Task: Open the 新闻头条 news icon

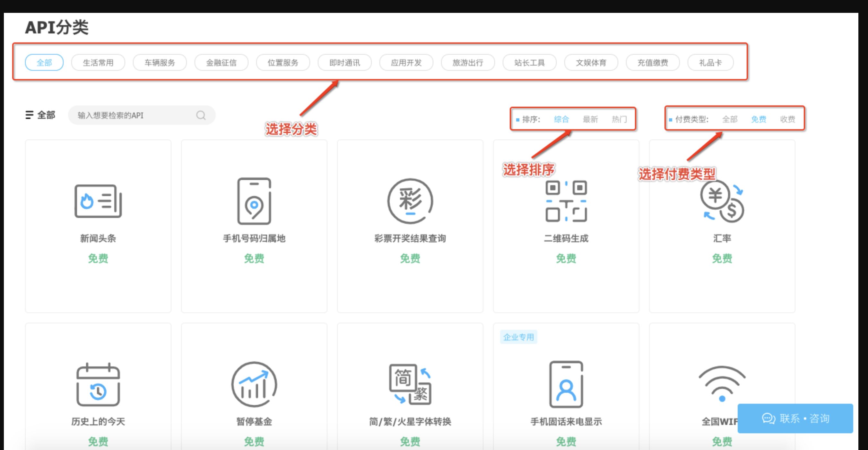Action: [x=98, y=201]
